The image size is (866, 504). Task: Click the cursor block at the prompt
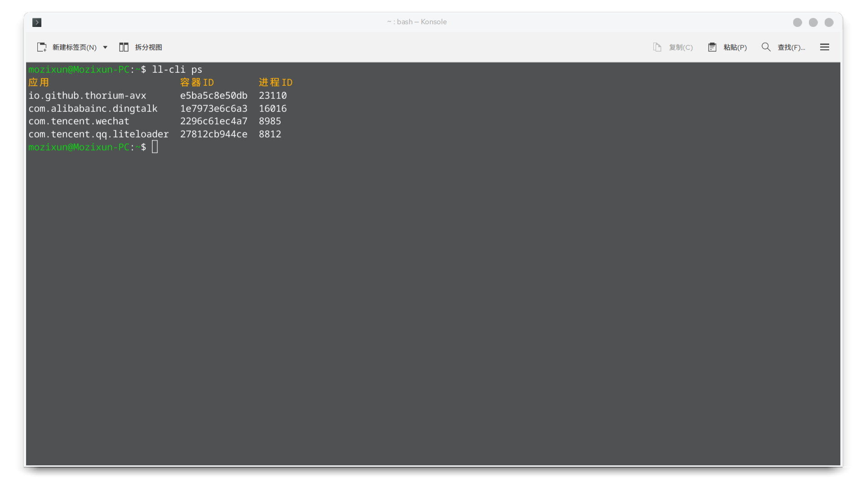pyautogui.click(x=155, y=147)
